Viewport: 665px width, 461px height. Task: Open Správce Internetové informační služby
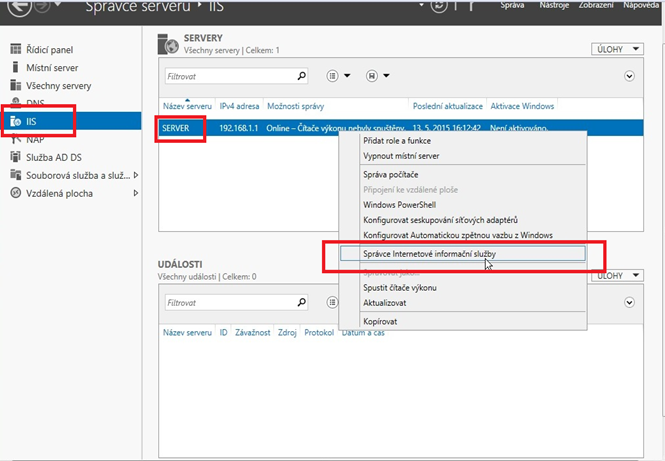pyautogui.click(x=463, y=254)
